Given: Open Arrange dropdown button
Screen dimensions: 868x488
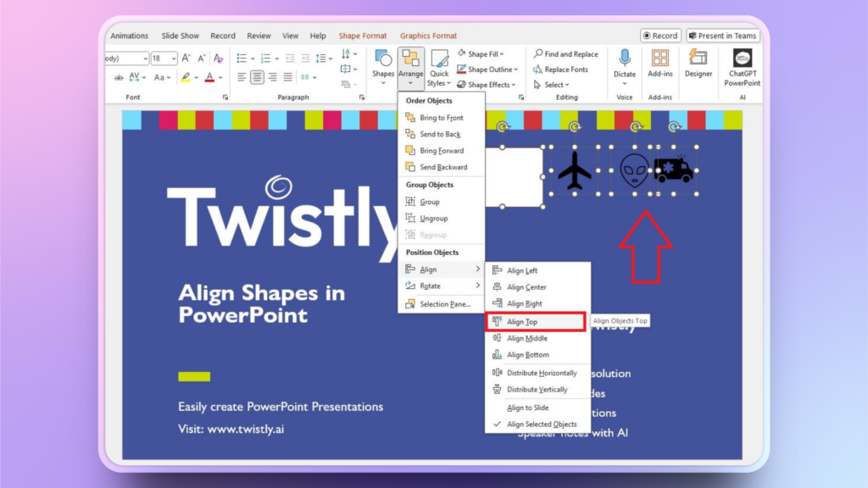Looking at the screenshot, I should [x=411, y=69].
